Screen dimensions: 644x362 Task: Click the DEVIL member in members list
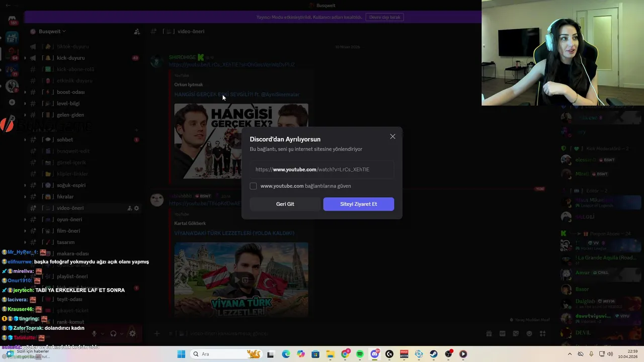pos(600,333)
